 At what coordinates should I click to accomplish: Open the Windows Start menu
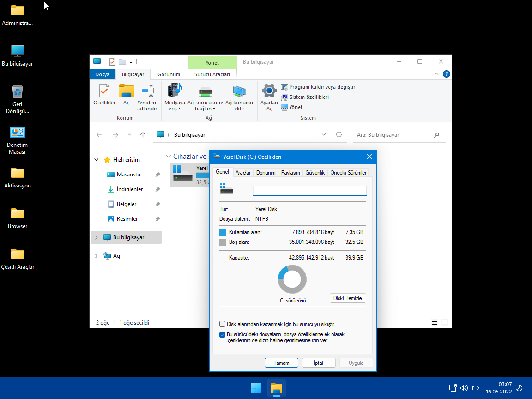(x=256, y=388)
